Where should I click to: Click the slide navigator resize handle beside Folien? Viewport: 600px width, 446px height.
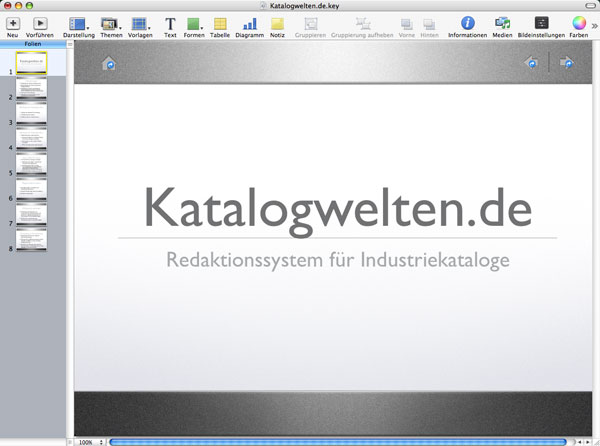[70, 44]
